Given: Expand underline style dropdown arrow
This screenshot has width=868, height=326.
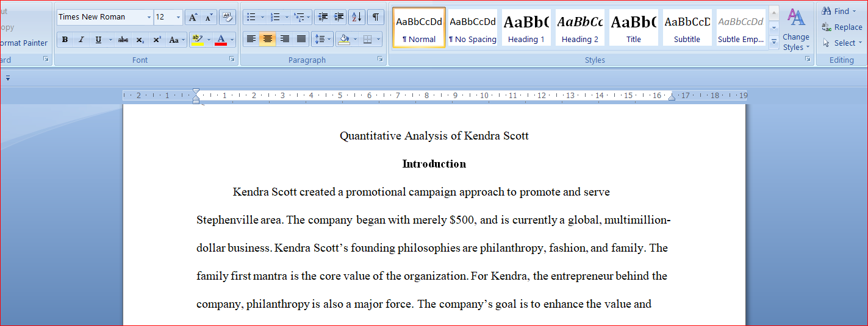Looking at the screenshot, I should [110, 40].
